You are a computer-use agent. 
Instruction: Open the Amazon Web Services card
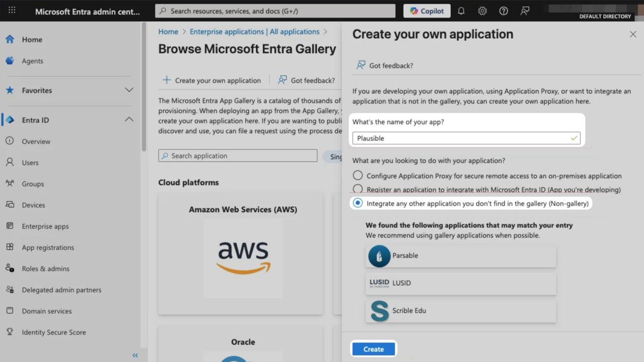(241, 254)
